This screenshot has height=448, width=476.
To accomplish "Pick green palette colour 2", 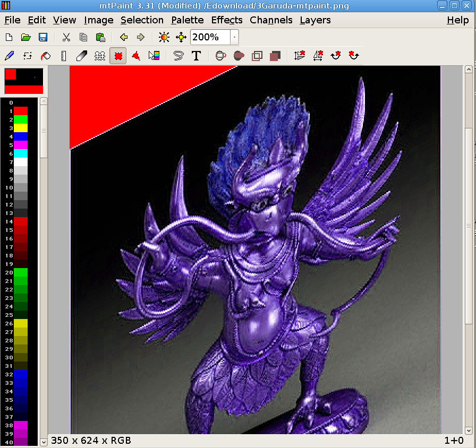I will pos(21,119).
